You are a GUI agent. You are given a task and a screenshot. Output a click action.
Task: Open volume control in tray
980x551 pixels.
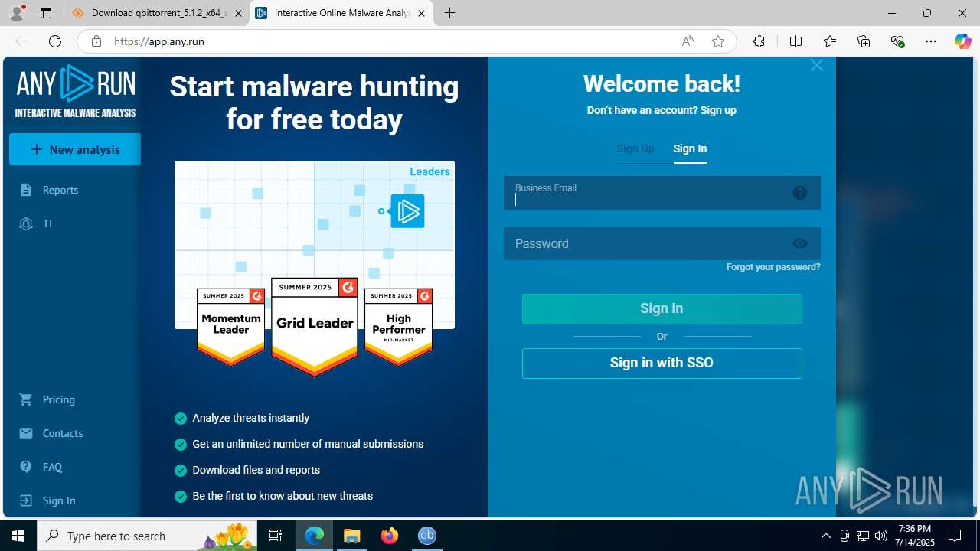[881, 536]
